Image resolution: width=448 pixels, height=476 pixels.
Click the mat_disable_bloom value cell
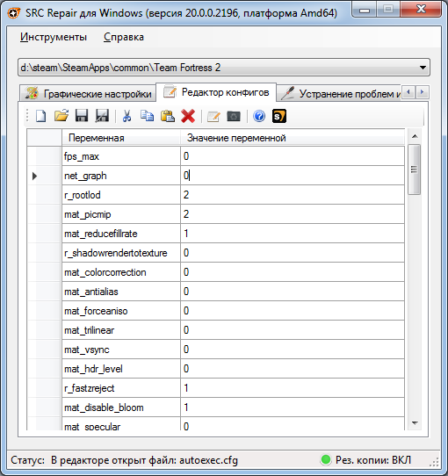pos(293,407)
